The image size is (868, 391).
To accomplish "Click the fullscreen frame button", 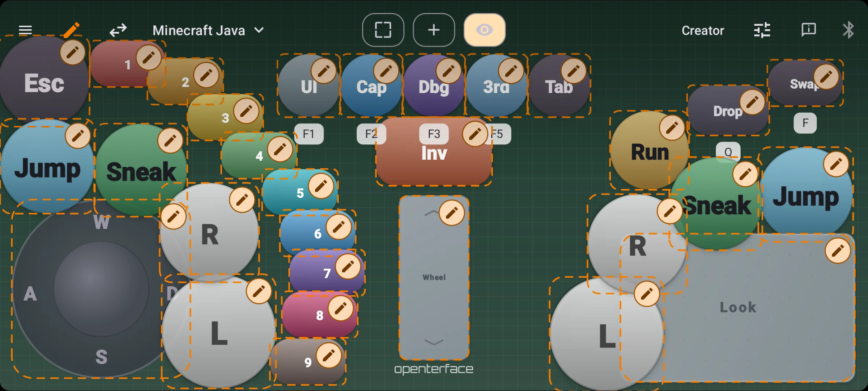I will tap(383, 30).
